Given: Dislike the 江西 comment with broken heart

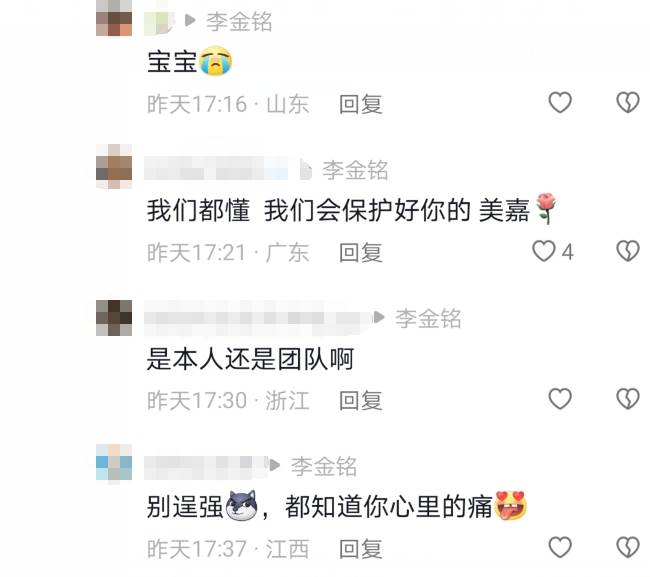Looking at the screenshot, I should pos(628,547).
